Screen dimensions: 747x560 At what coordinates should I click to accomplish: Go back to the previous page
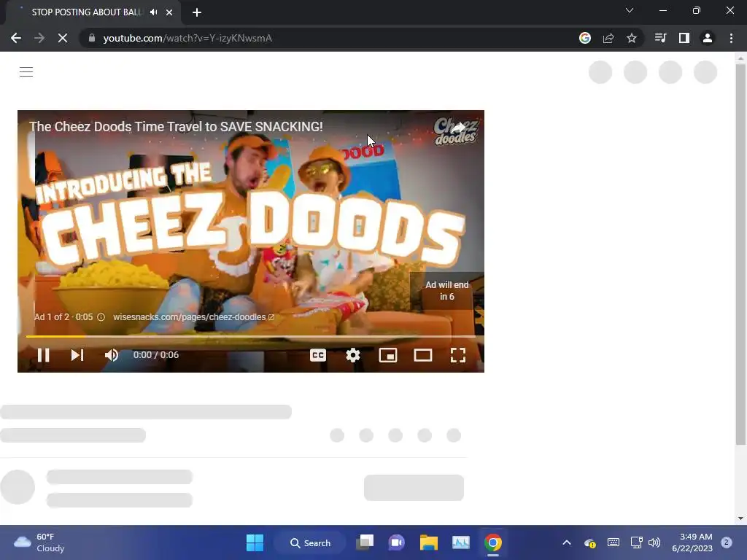(x=16, y=38)
